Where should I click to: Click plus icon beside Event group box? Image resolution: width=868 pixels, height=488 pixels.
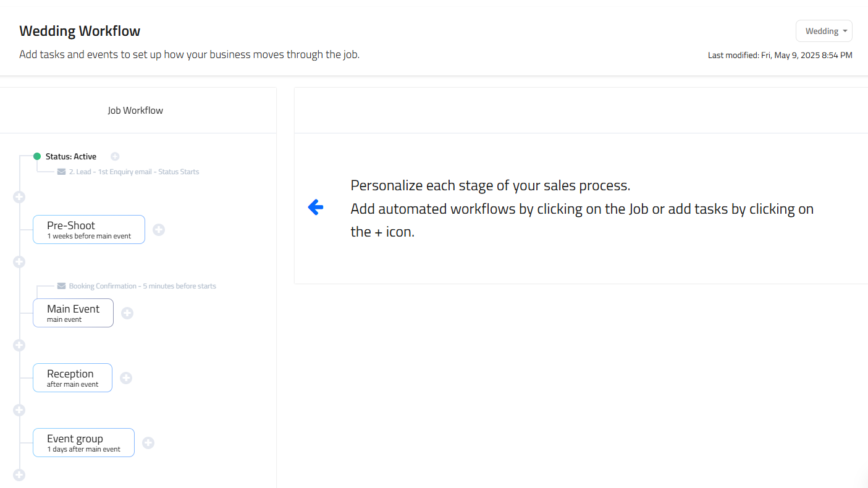148,443
